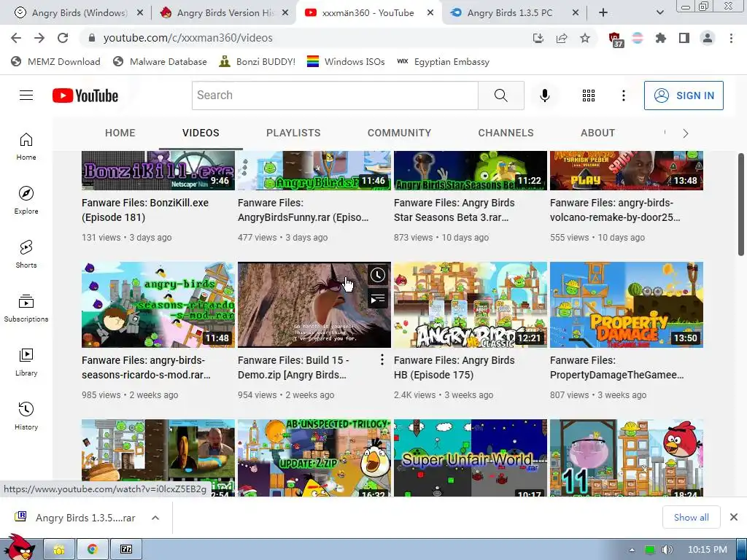Open Bonzi BUDDY! bookmark
Image resolution: width=747 pixels, height=560 pixels.
258,61
